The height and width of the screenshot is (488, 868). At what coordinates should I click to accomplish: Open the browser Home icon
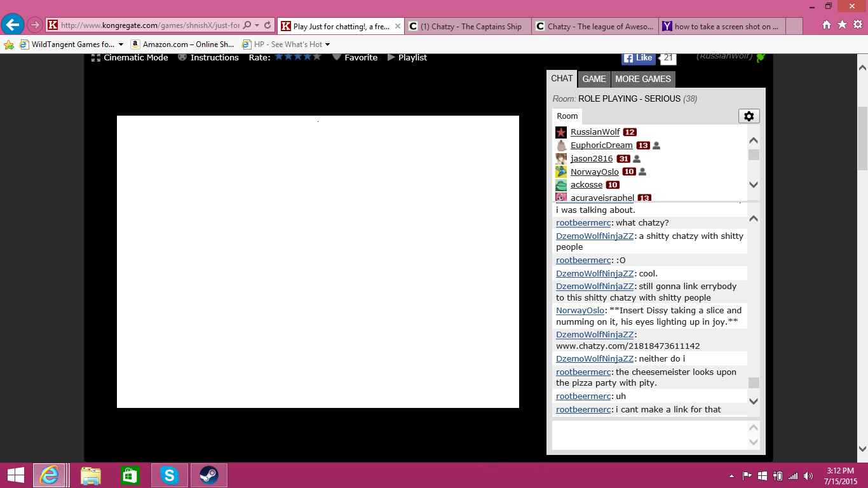tap(827, 25)
